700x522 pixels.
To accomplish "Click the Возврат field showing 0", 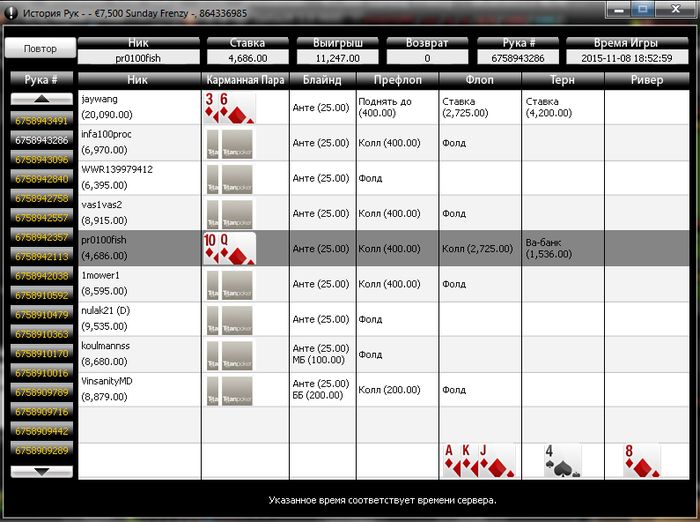I will [x=427, y=58].
